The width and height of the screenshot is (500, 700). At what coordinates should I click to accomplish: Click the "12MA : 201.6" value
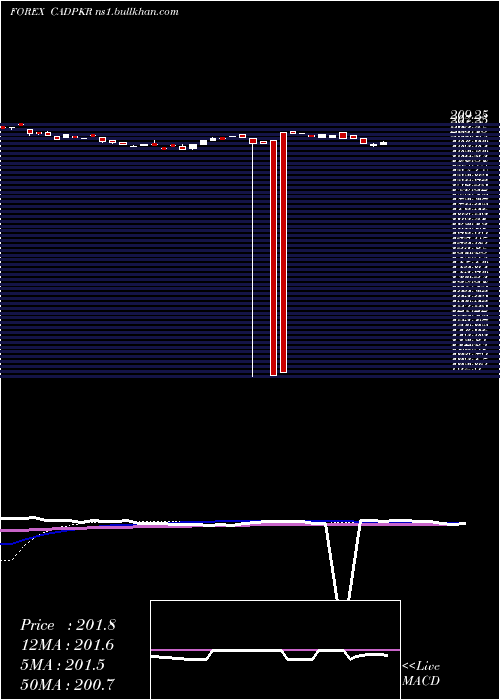[x=67, y=645]
